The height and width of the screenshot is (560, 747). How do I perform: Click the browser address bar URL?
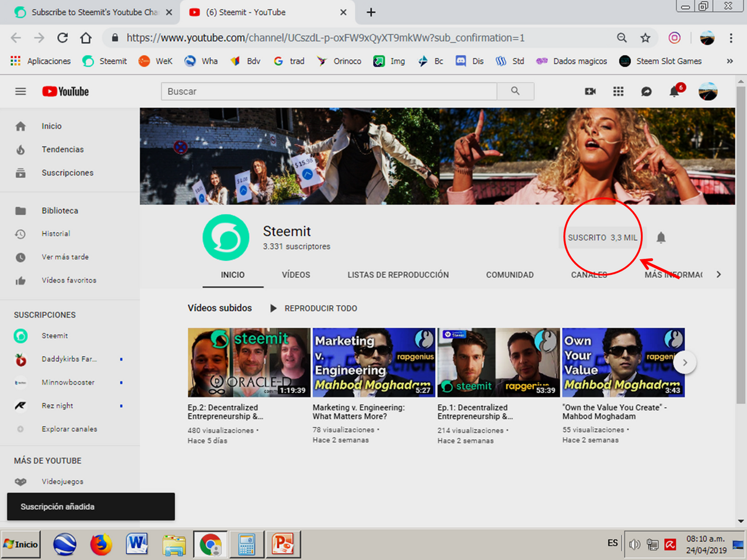coord(326,38)
